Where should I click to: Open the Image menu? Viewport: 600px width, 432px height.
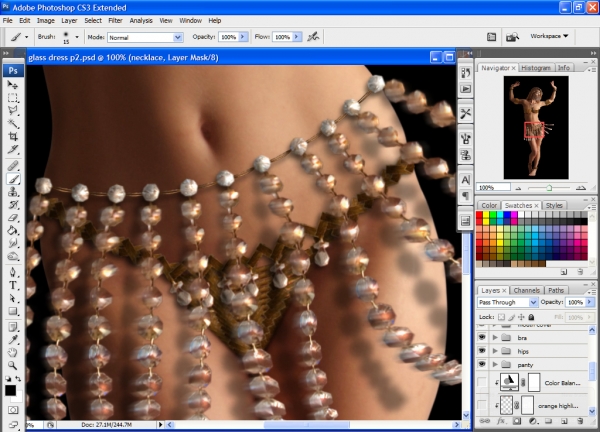coord(46,21)
